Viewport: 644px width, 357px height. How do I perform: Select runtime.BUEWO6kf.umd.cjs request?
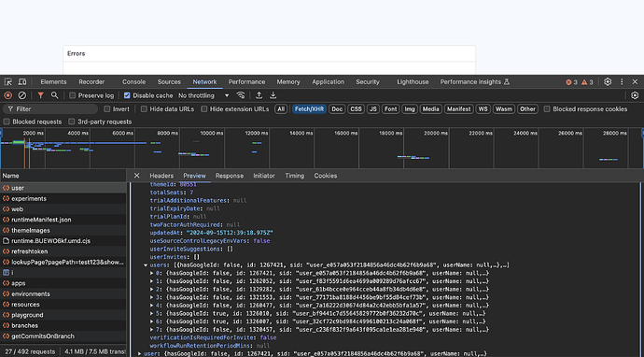tap(63, 241)
